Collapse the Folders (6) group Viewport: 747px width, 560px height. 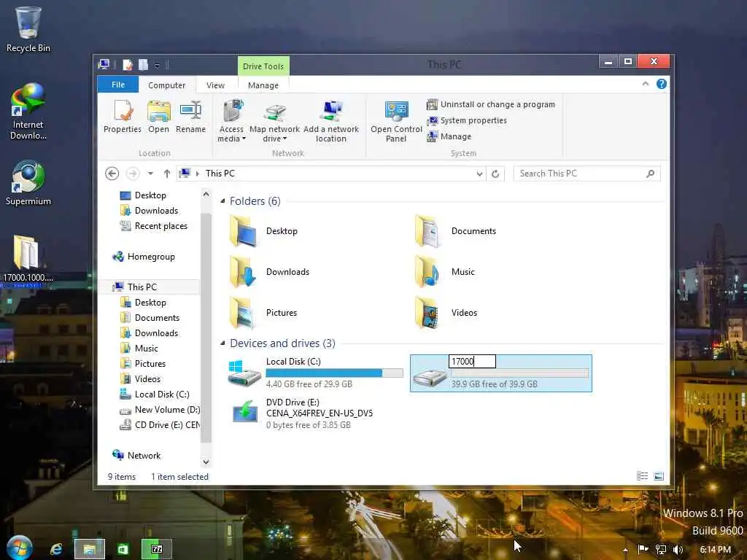(222, 201)
